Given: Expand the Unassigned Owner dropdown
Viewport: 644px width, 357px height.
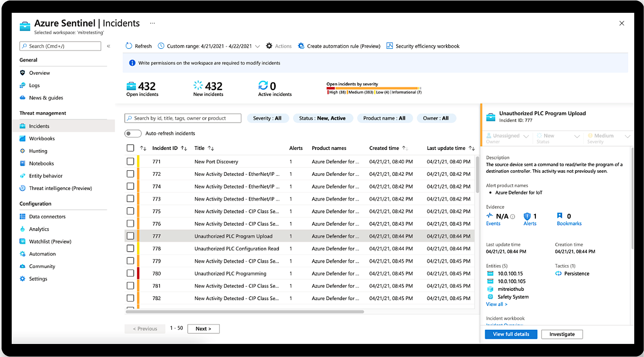Looking at the screenshot, I should (526, 136).
